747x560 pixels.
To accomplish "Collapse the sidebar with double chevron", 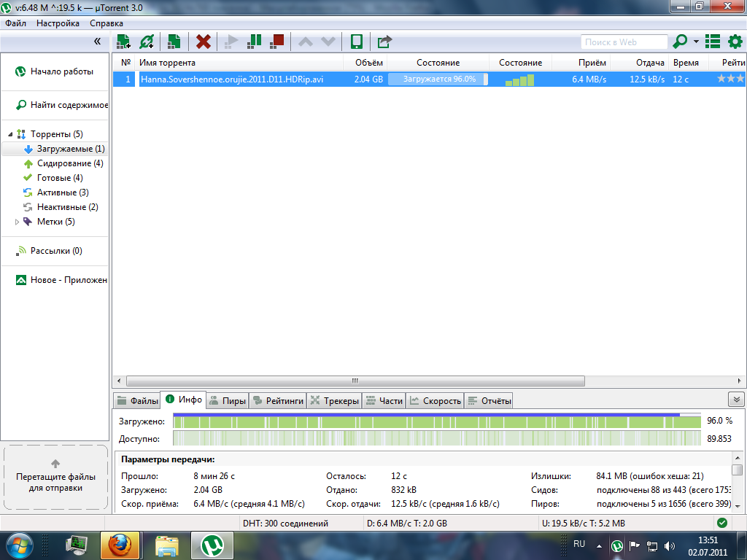I will click(x=98, y=42).
